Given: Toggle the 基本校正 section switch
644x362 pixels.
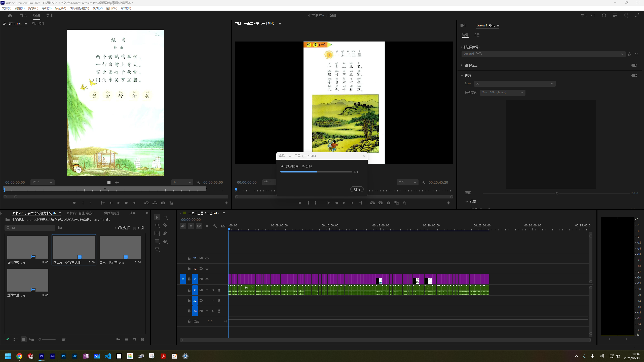Looking at the screenshot, I should pyautogui.click(x=634, y=65).
